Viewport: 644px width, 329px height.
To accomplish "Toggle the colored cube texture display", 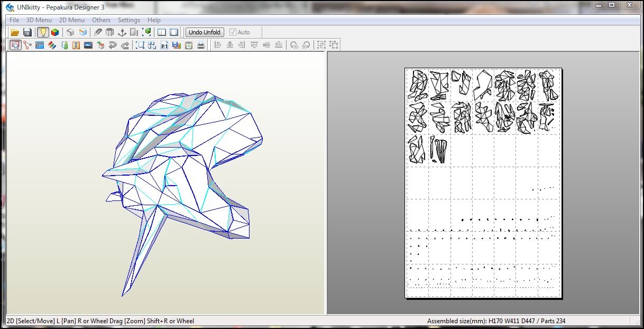I will (x=55, y=32).
